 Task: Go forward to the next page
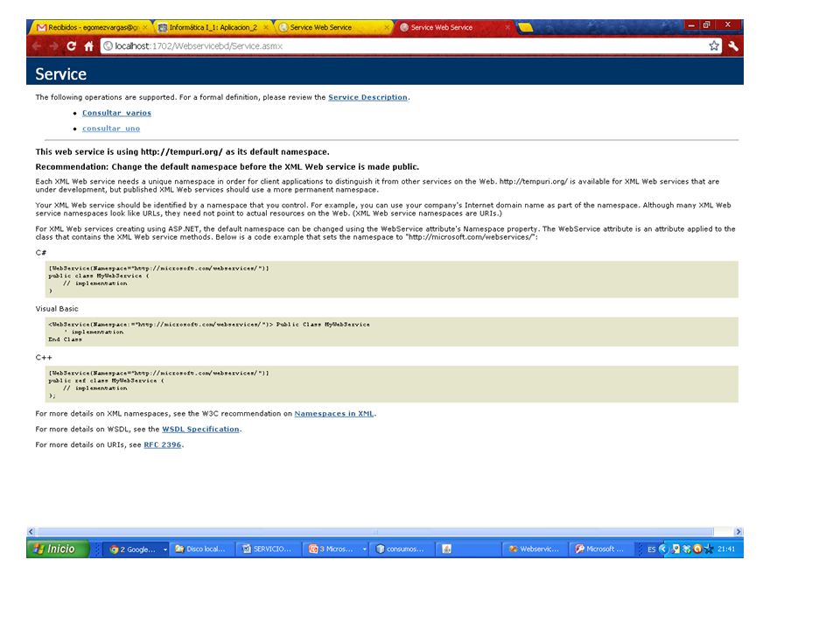53,46
